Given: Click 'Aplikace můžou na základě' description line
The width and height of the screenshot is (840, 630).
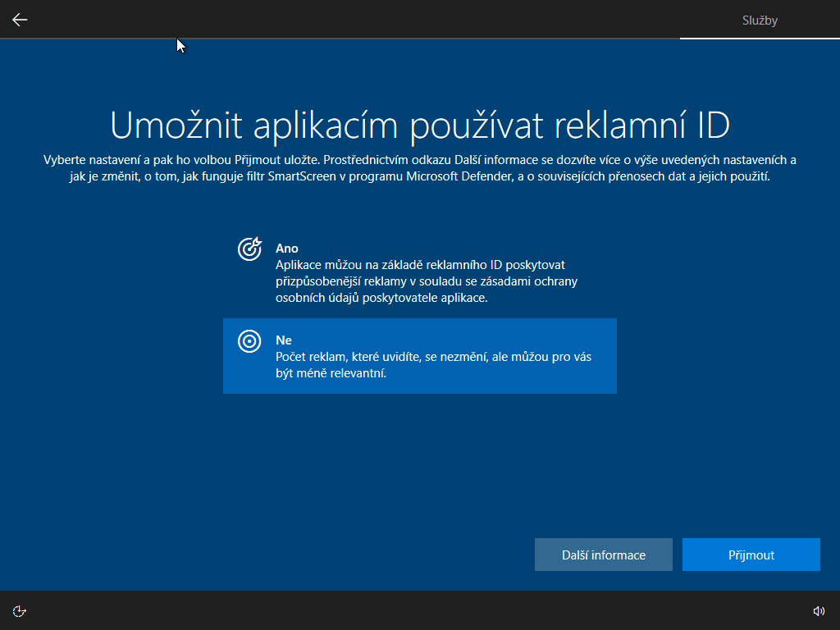Looking at the screenshot, I should pyautogui.click(x=420, y=265).
